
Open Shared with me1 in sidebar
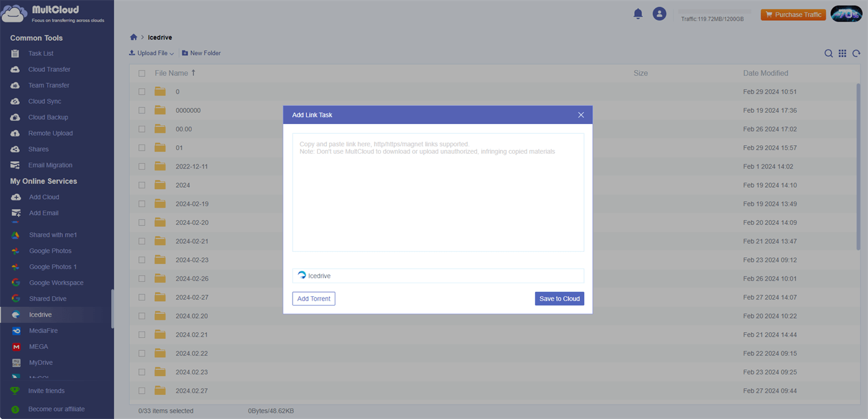coord(53,235)
